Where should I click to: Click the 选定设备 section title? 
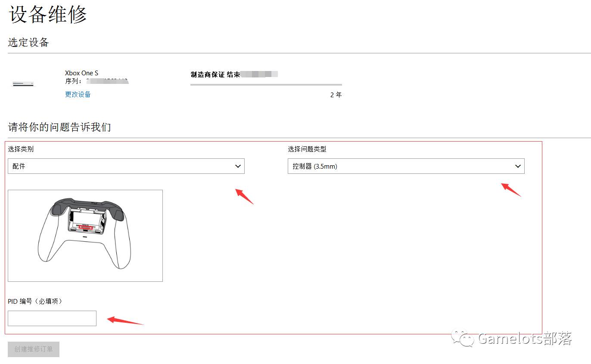pos(28,42)
